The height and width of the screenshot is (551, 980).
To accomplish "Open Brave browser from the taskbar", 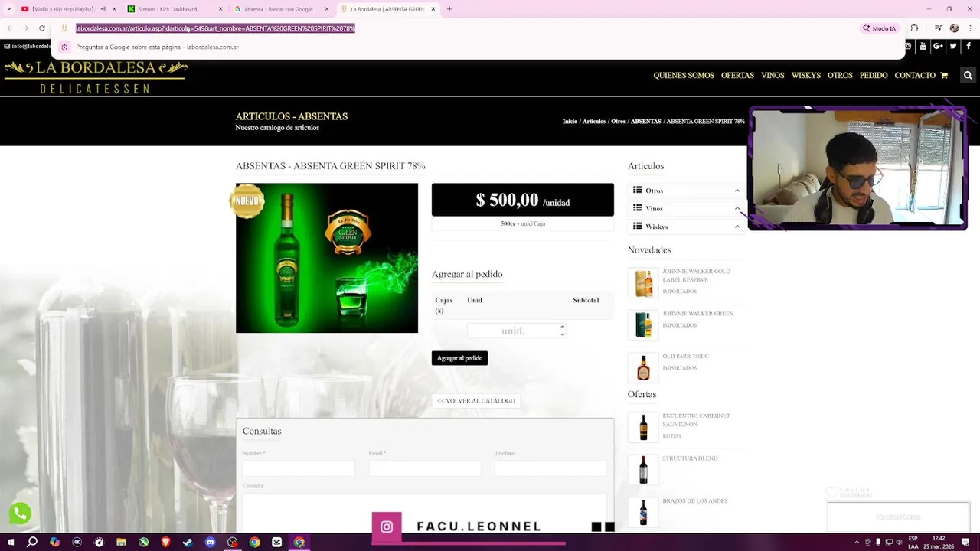I will pos(165,542).
